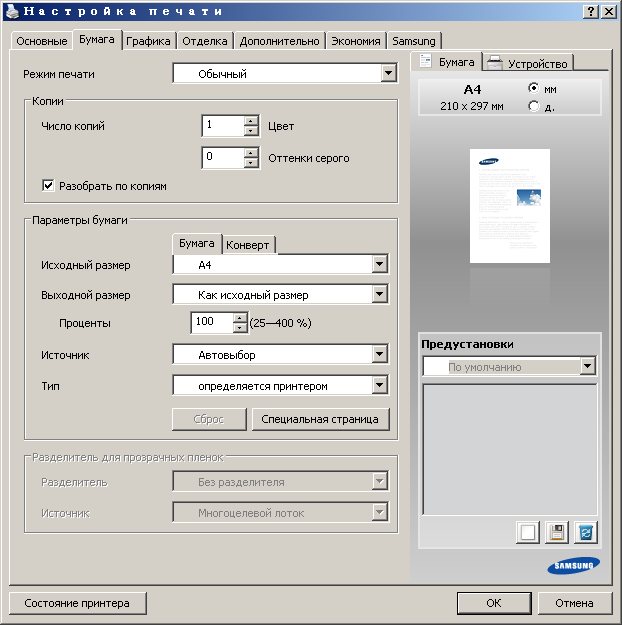Open the Экономия tab
Screen dimensions: 622x625
(x=356, y=41)
